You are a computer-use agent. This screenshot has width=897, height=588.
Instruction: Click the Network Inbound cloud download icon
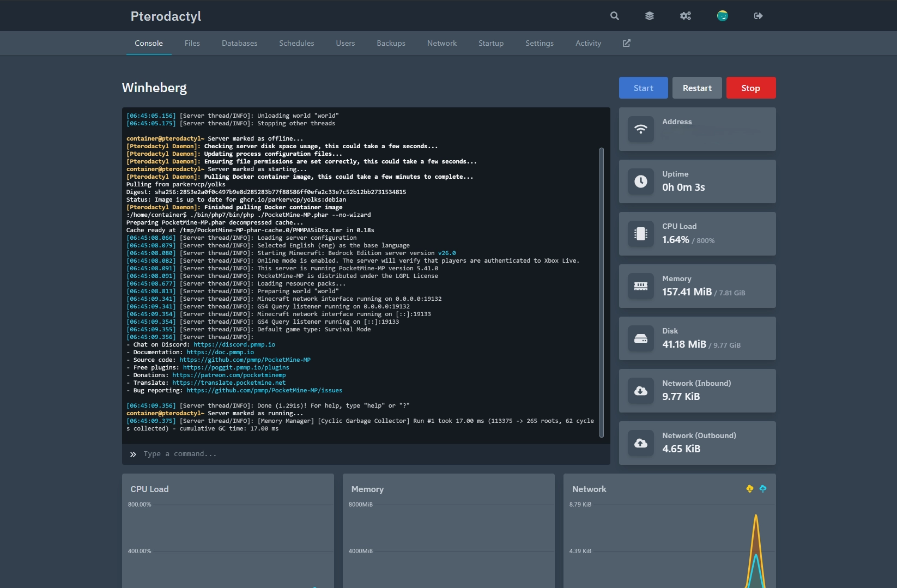(x=641, y=391)
